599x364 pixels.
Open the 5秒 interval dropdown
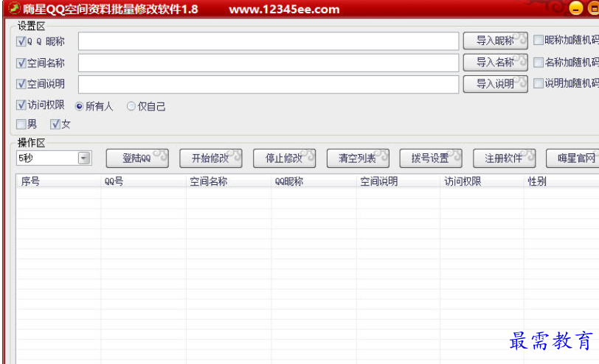(x=83, y=158)
